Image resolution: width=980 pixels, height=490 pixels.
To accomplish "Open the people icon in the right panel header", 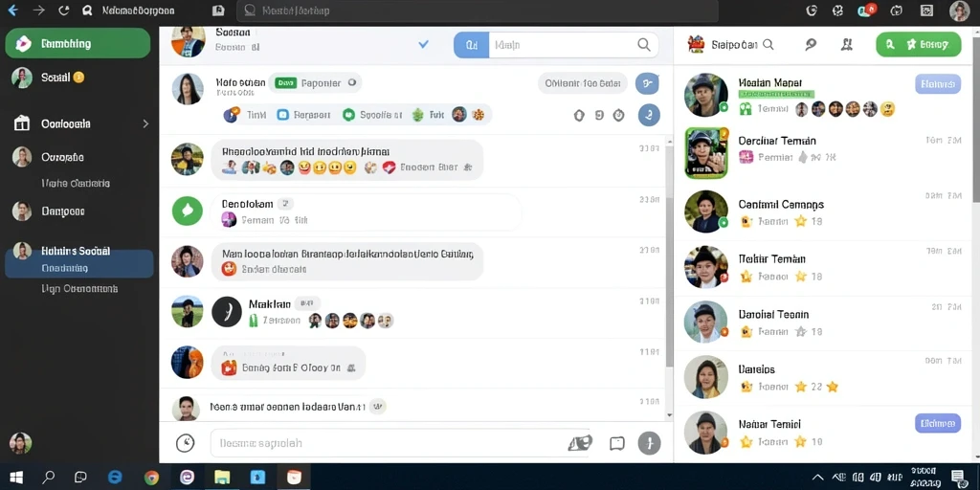I will click(x=847, y=44).
